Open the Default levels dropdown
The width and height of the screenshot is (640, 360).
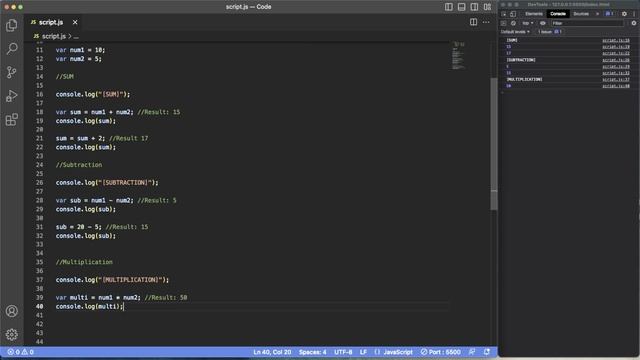pos(515,32)
